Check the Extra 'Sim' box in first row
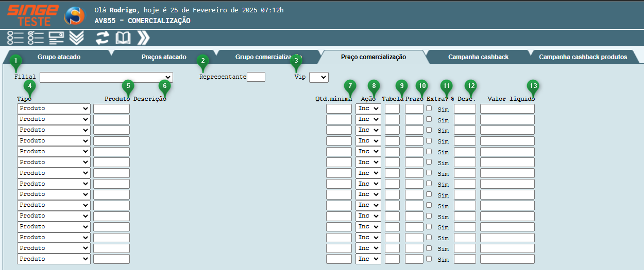644x270 pixels. pos(429,108)
